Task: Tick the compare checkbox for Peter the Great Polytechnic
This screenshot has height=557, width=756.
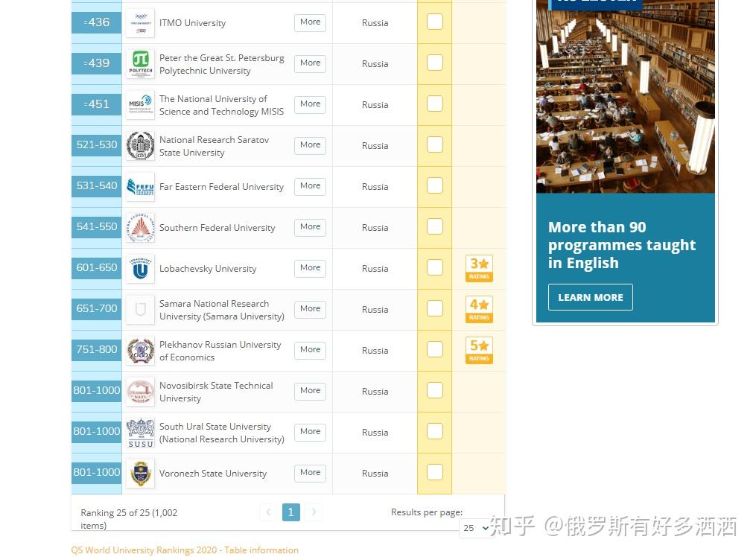Action: (435, 63)
